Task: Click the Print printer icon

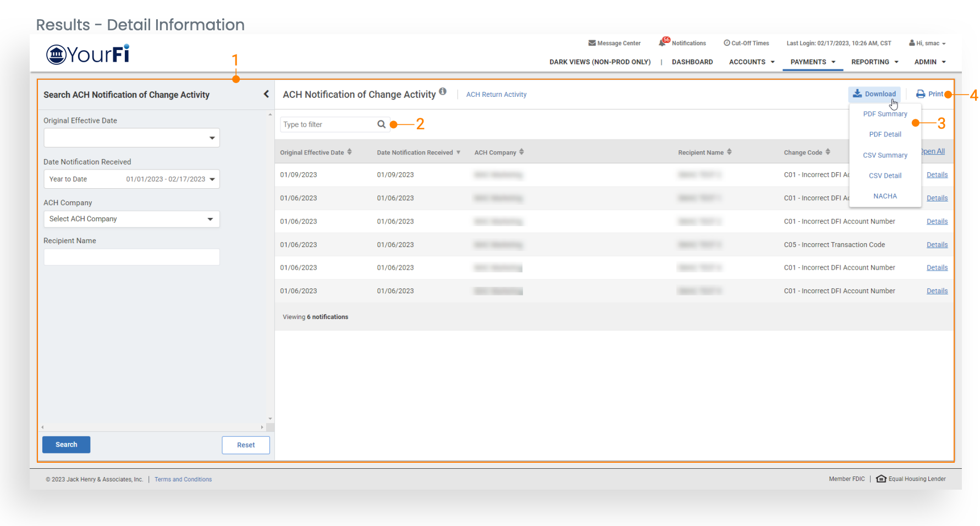Action: coord(920,94)
